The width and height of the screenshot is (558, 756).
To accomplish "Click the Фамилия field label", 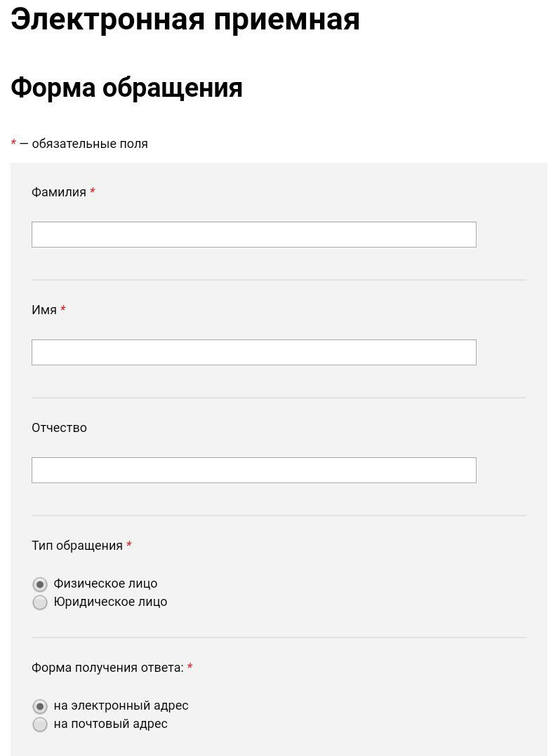I will click(59, 192).
